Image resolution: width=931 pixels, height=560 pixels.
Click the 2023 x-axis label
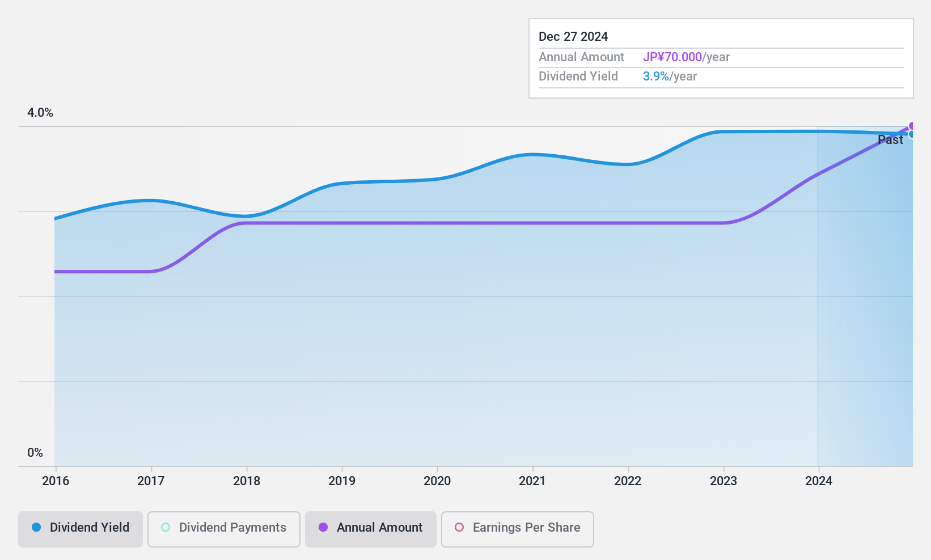pos(723,481)
